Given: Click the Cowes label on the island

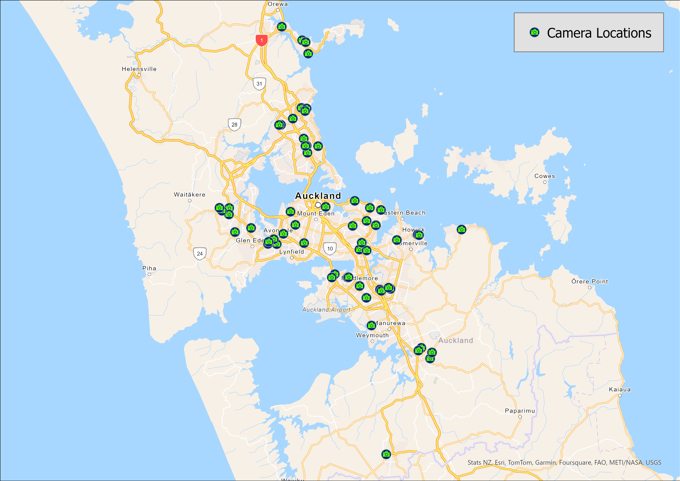Looking at the screenshot, I should click(544, 176).
